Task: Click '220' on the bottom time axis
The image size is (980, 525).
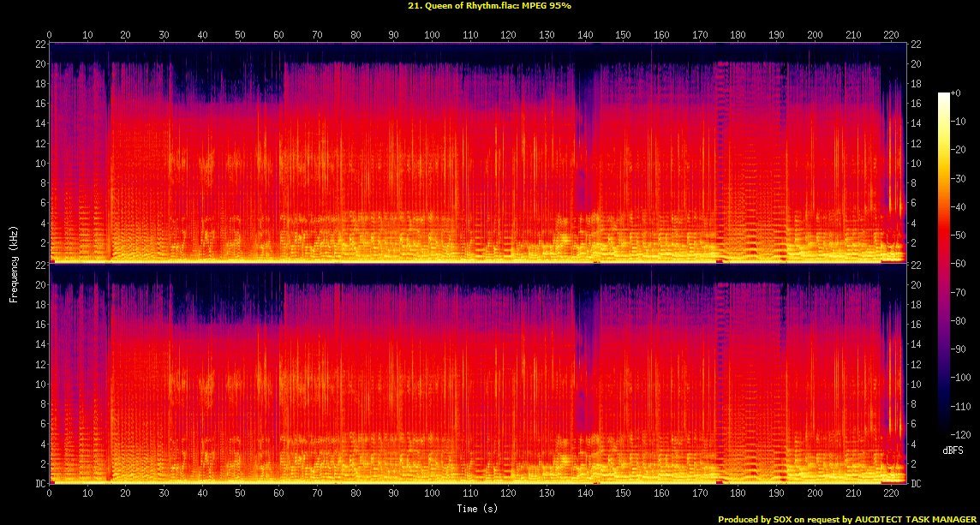Action: coord(891,492)
